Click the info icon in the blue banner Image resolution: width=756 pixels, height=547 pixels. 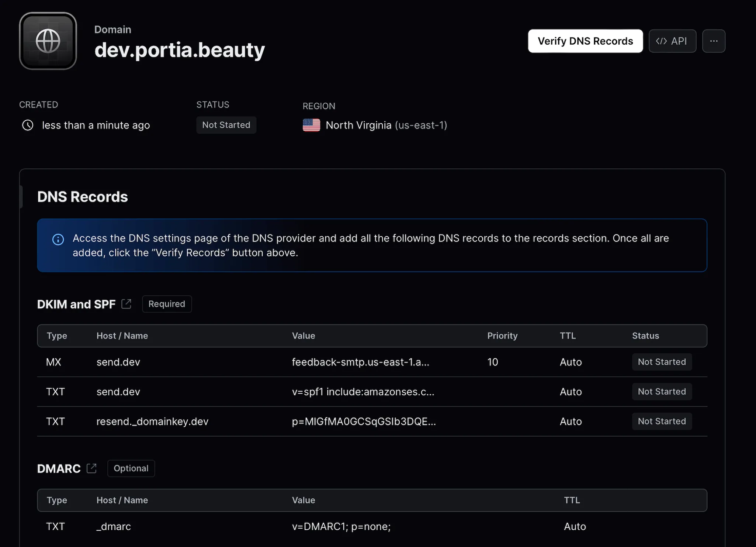[x=58, y=239]
